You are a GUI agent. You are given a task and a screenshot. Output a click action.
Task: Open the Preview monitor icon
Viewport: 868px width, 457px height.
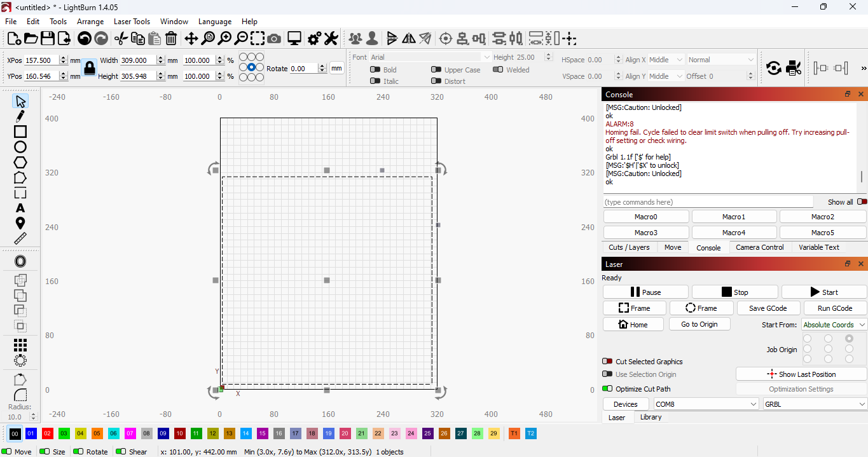[x=294, y=39]
